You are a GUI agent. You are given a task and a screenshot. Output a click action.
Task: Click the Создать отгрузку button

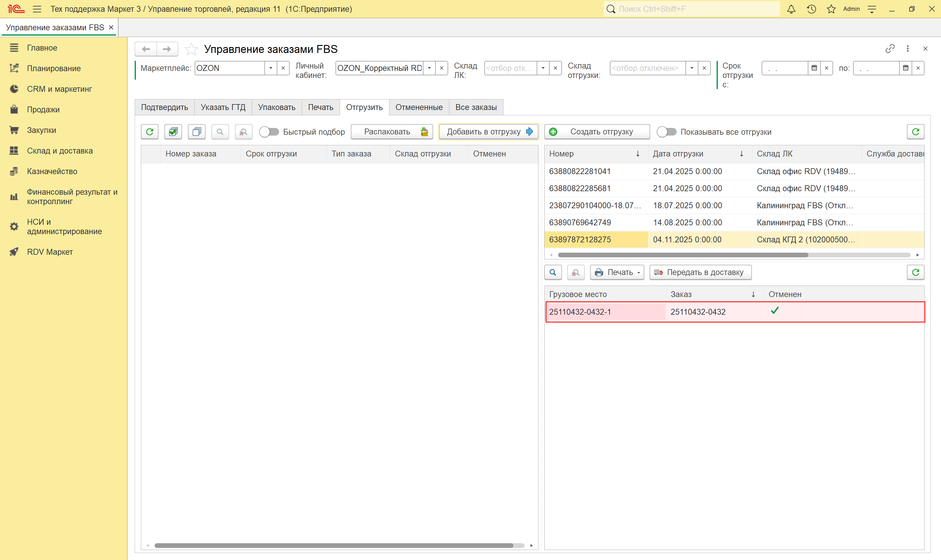click(x=597, y=132)
